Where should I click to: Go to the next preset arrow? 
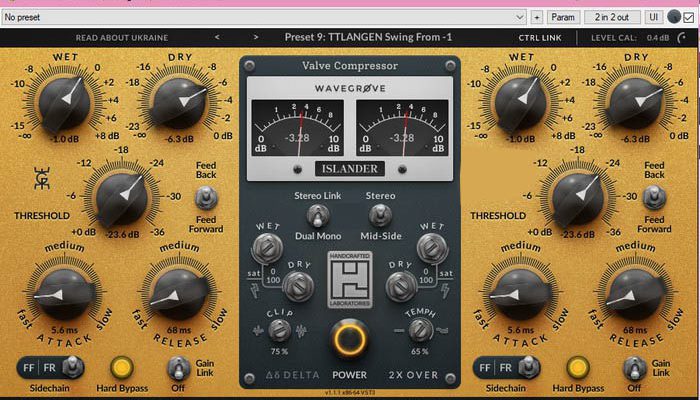(255, 38)
